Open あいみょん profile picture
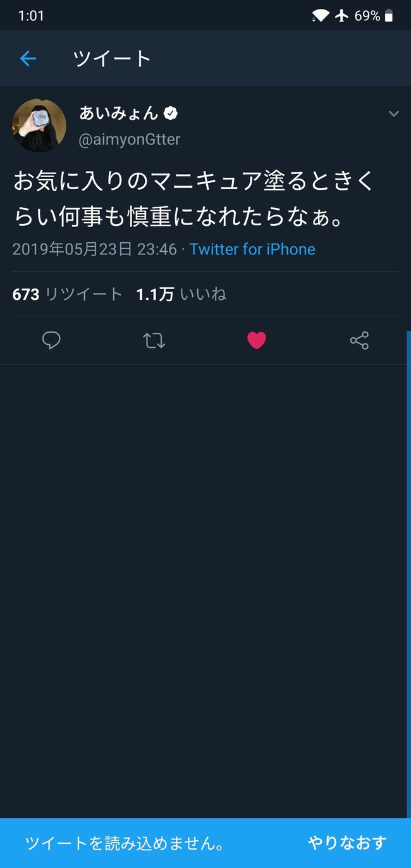This screenshot has height=868, width=411. (x=39, y=125)
